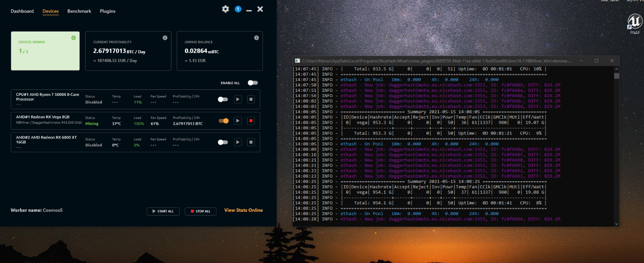Open the FNAF desktop shortcut
Image resolution: width=644 pixels, height=263 pixels.
tap(635, 24)
